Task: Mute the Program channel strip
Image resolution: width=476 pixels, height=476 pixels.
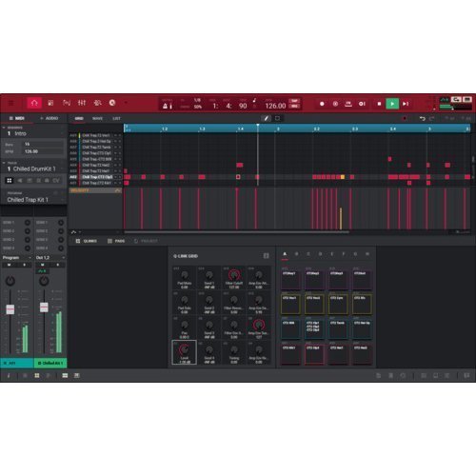Action: (9, 265)
